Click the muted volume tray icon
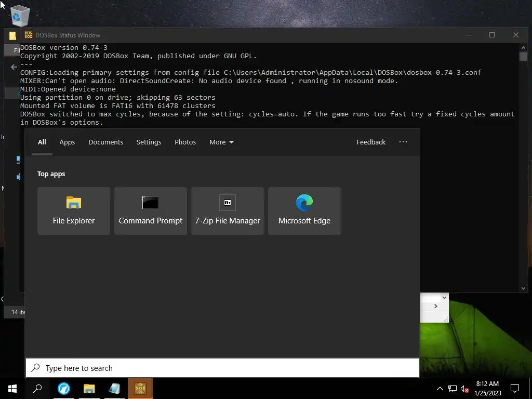Image resolution: width=532 pixels, height=399 pixels. tap(465, 389)
